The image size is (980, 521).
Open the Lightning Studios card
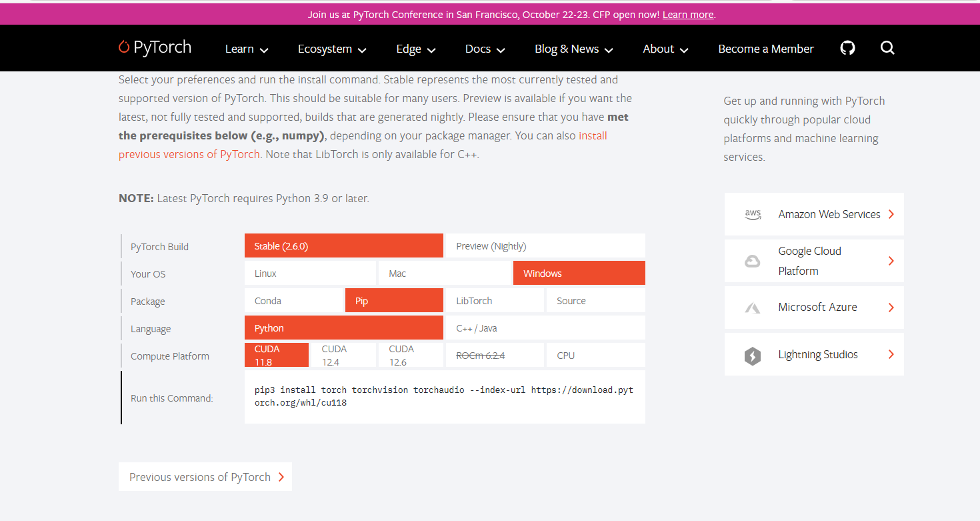pos(814,354)
